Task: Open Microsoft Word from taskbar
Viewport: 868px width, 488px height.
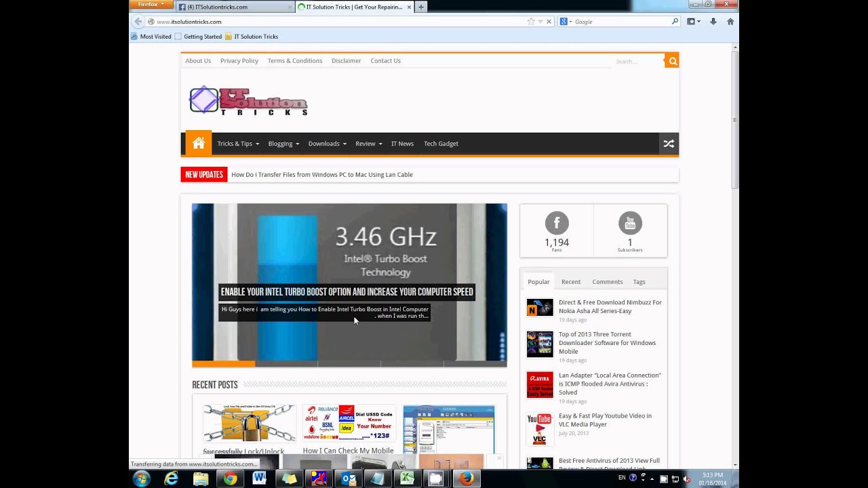Action: [x=260, y=479]
